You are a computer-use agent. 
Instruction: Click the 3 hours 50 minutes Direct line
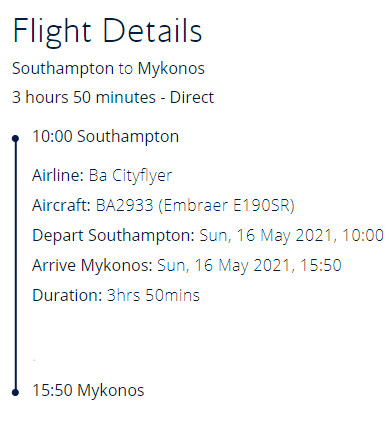click(x=113, y=97)
